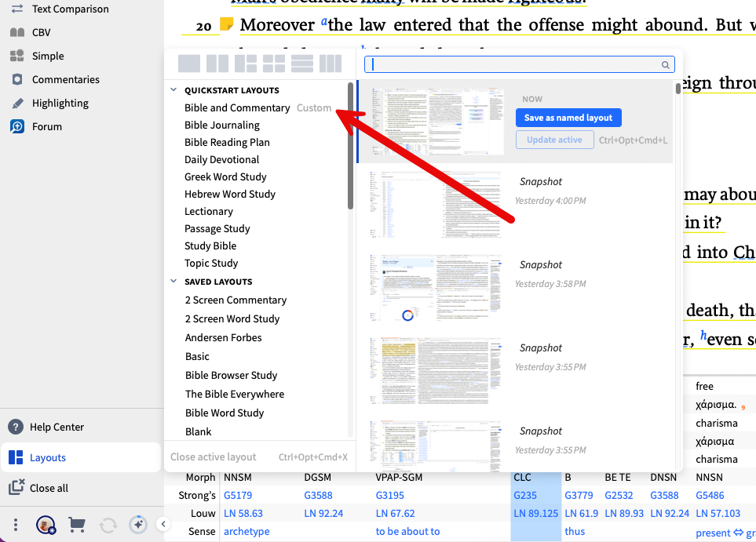756x542 pixels.
Task: Click the layouts list scrollbar
Action: pos(350,146)
